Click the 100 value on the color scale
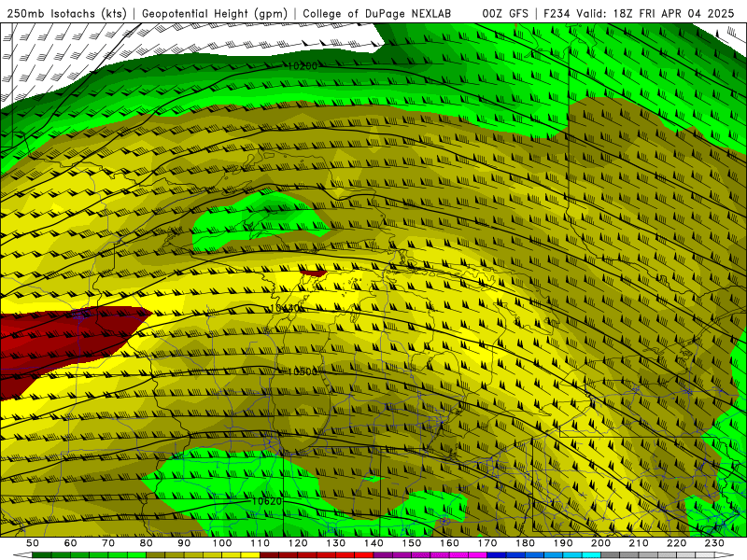The width and height of the screenshot is (747, 560). (221, 543)
